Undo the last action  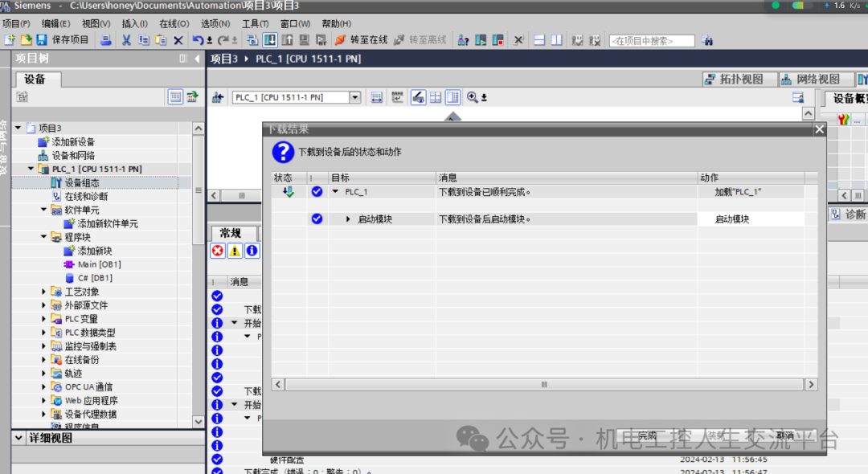pyautogui.click(x=198, y=40)
